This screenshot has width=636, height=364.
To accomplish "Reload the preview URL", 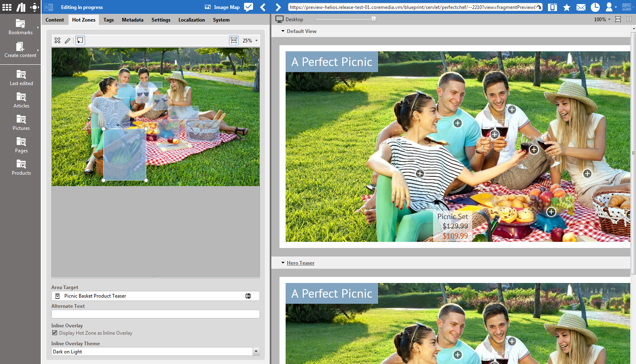I will pos(539,7).
